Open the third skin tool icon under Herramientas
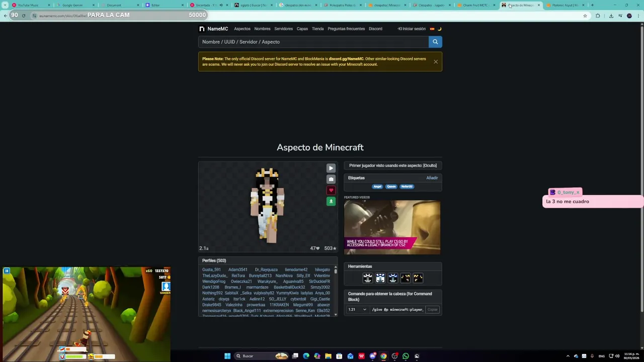The height and width of the screenshot is (362, 644). coord(393,278)
